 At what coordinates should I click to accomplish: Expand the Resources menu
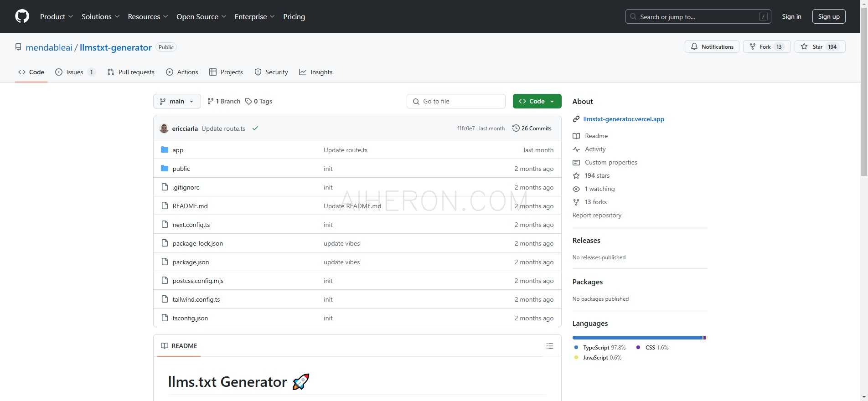[148, 16]
